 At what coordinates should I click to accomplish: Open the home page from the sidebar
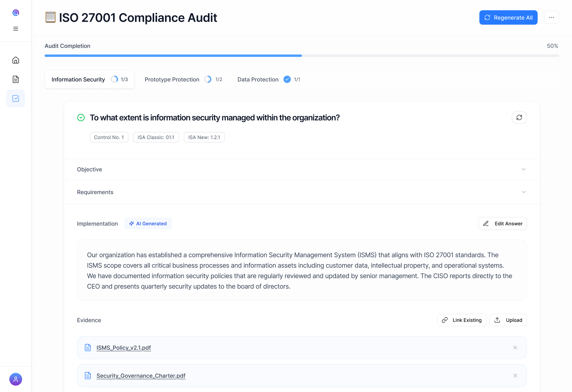click(16, 60)
